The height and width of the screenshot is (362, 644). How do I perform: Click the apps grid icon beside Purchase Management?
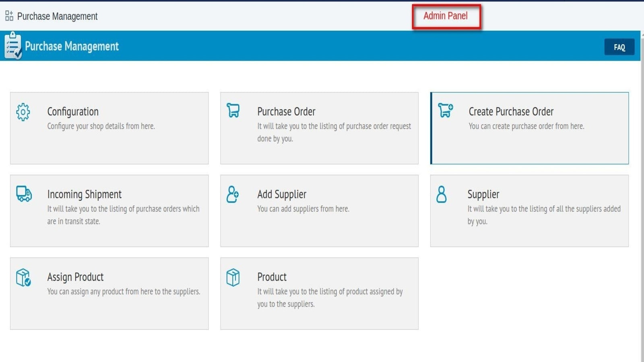pos(9,16)
